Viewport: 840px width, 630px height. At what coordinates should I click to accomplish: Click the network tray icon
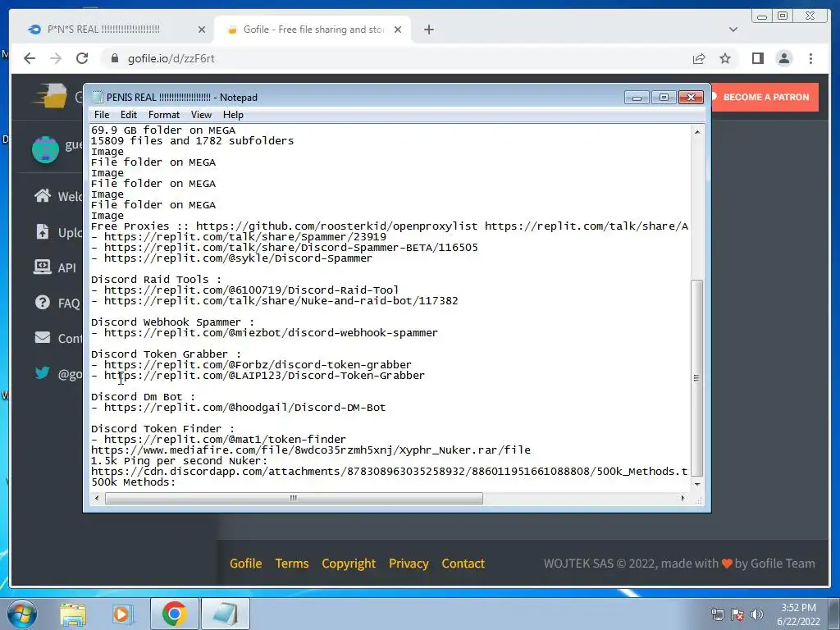(717, 614)
